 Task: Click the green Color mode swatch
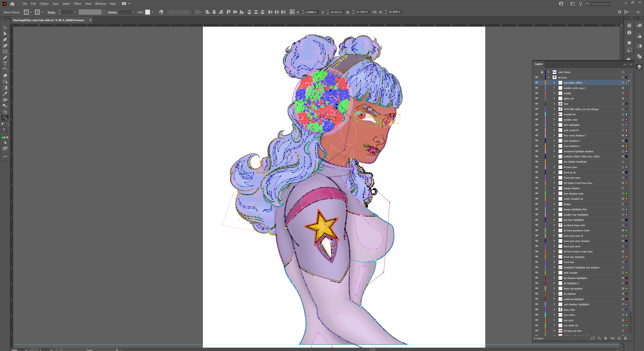click(3, 138)
